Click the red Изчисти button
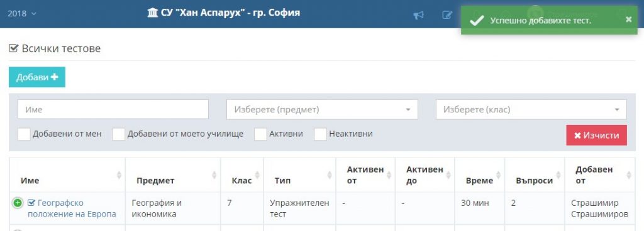The height and width of the screenshot is (231, 644). [x=596, y=135]
